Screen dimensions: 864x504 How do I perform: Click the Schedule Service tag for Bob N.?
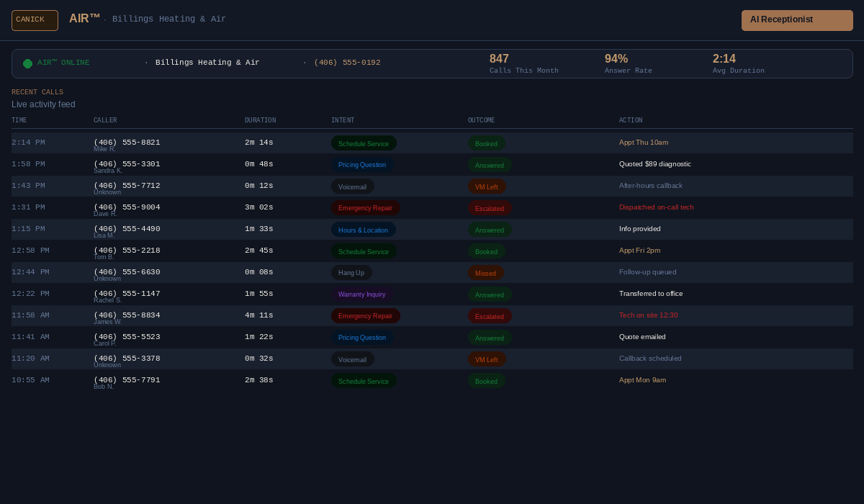(x=364, y=381)
